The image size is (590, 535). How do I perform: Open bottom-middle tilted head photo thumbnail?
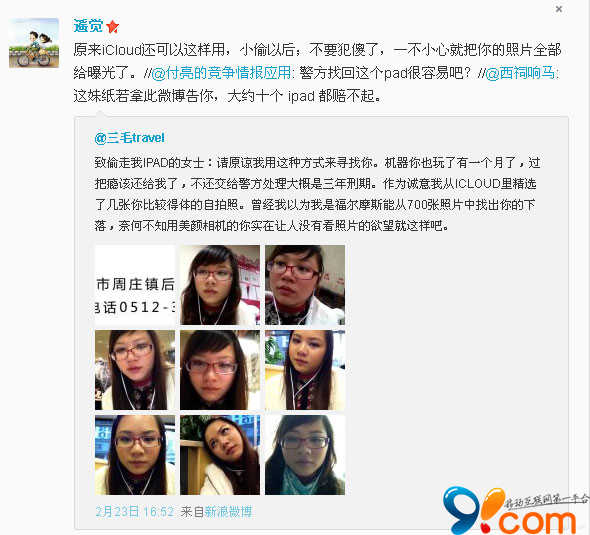220,455
